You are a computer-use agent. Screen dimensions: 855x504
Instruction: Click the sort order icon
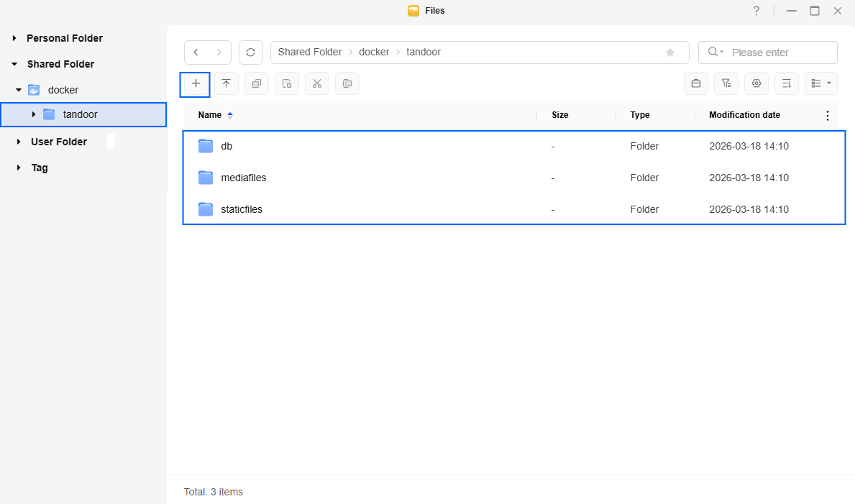pyautogui.click(x=787, y=84)
